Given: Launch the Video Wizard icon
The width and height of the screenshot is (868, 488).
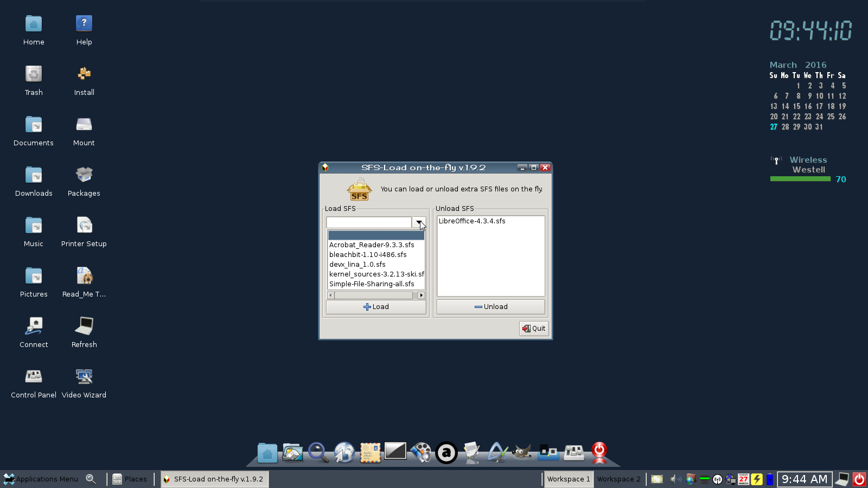Looking at the screenshot, I should click(x=84, y=383).
